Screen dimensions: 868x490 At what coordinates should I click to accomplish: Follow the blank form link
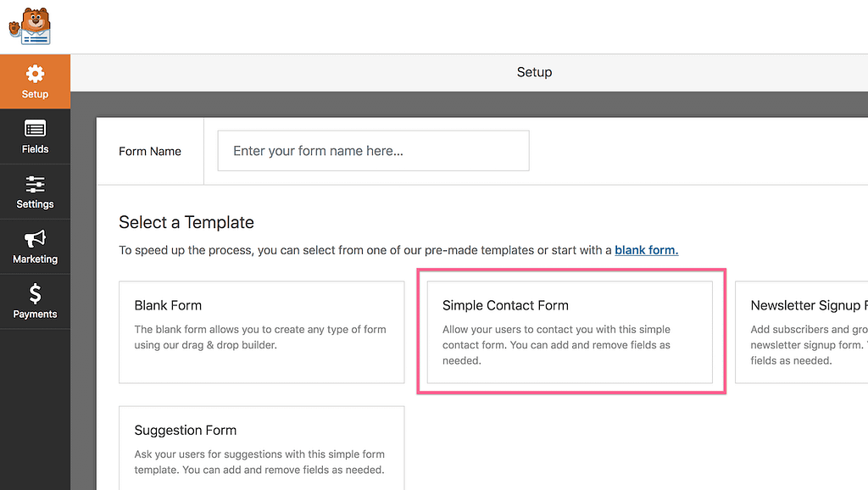646,250
